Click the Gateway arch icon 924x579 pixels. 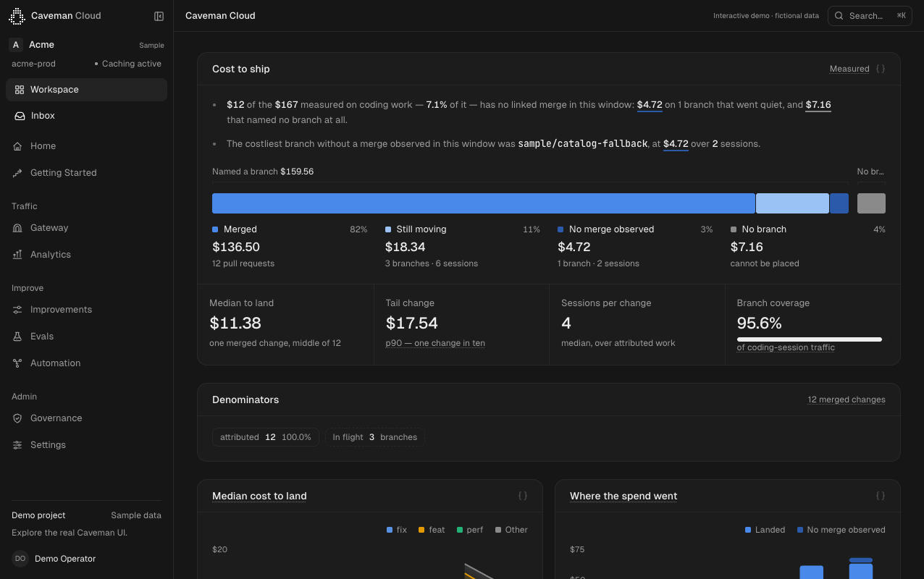tap(17, 228)
